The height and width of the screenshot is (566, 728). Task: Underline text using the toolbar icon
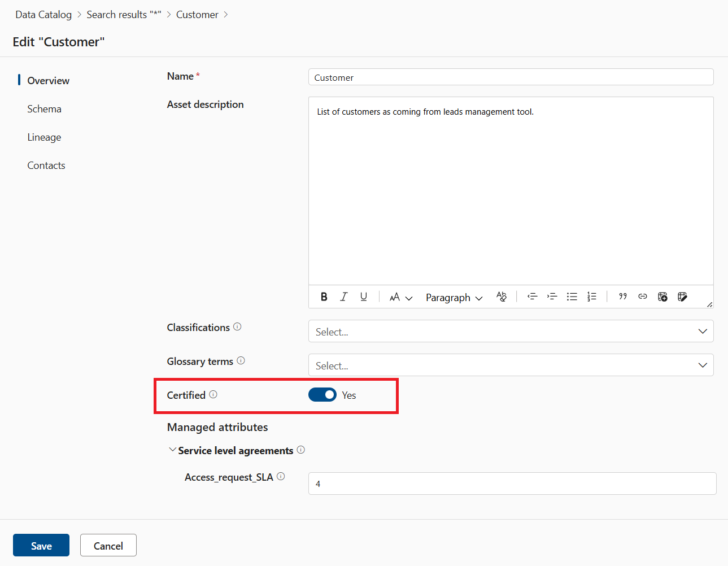(364, 297)
